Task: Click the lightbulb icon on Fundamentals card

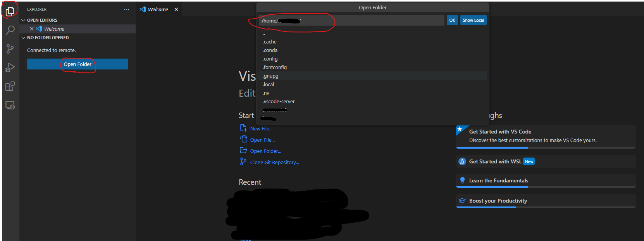Action: click(x=462, y=180)
